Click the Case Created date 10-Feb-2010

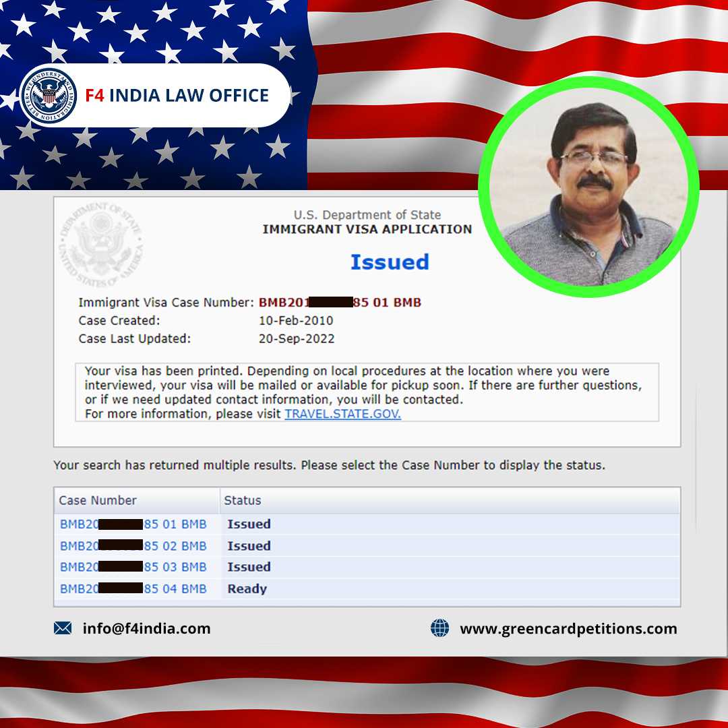[296, 321]
